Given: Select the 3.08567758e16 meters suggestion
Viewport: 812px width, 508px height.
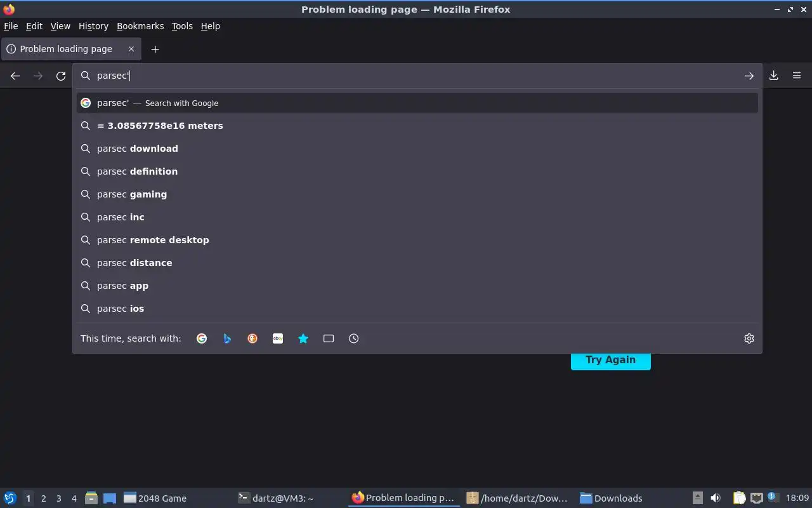Looking at the screenshot, I should pyautogui.click(x=417, y=126).
